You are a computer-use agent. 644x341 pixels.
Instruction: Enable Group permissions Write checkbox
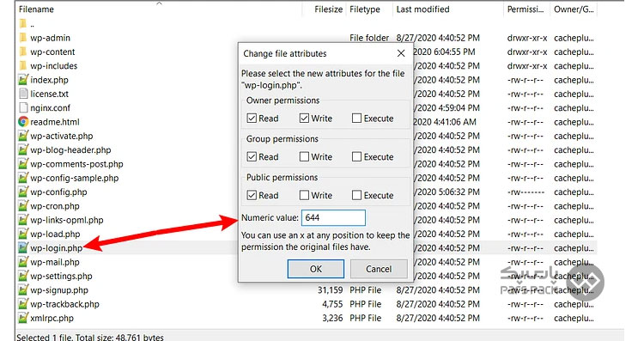click(x=304, y=156)
